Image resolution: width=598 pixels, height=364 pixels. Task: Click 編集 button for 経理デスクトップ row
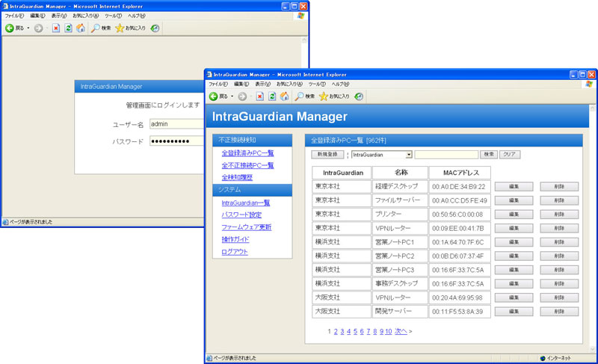(x=514, y=186)
